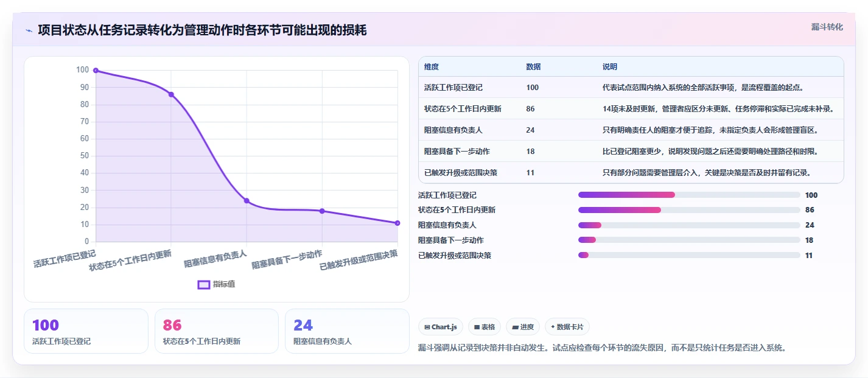Click the description starting 只有明确责任人
This screenshot has height=378, width=868.
pos(711,130)
